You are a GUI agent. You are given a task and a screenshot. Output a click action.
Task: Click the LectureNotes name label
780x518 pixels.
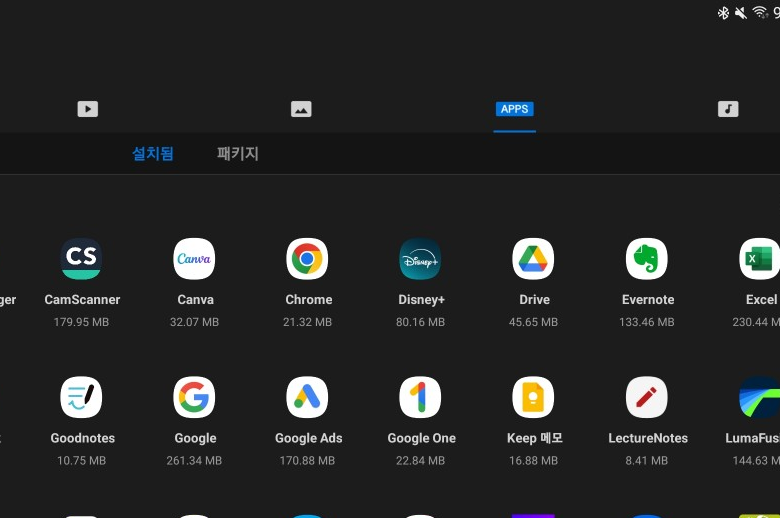pyautogui.click(x=648, y=438)
